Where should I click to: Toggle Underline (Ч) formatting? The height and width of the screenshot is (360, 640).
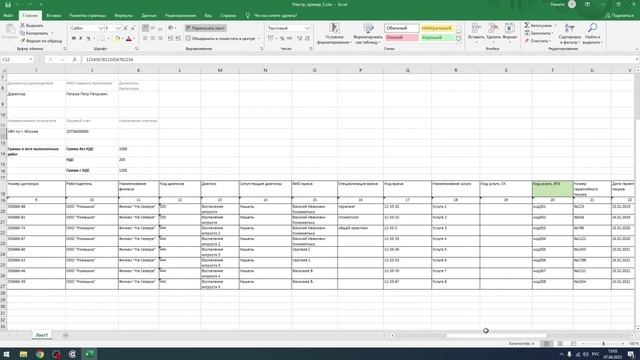(88, 38)
